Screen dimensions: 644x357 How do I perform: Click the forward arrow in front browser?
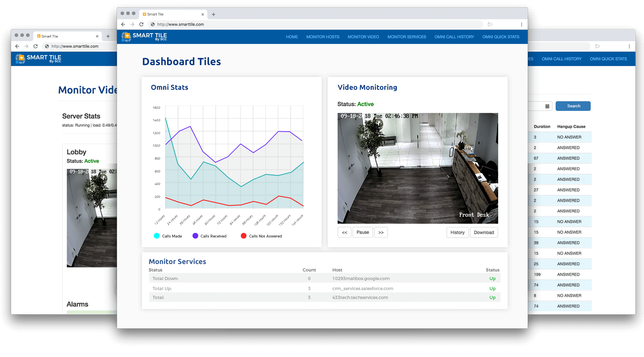tap(132, 24)
